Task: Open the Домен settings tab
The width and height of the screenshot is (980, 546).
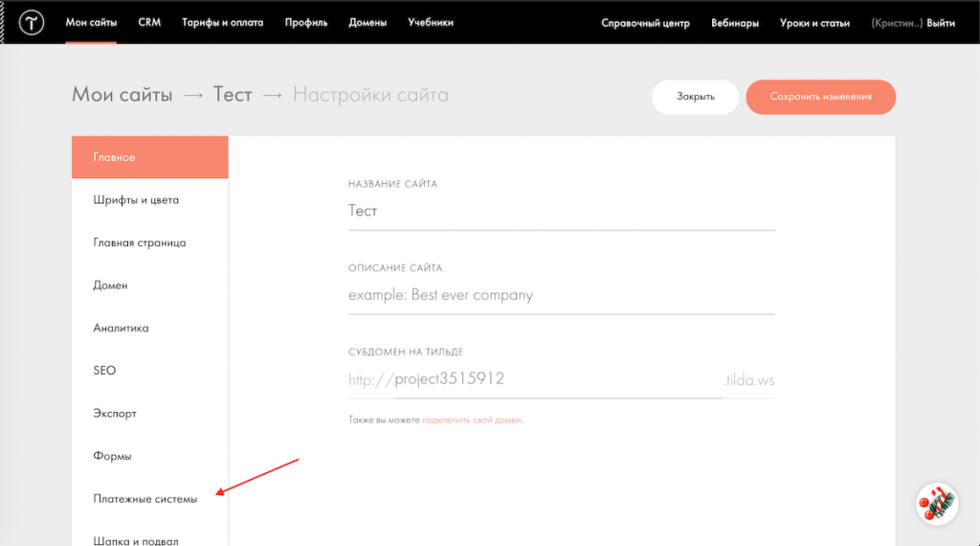Action: point(110,285)
